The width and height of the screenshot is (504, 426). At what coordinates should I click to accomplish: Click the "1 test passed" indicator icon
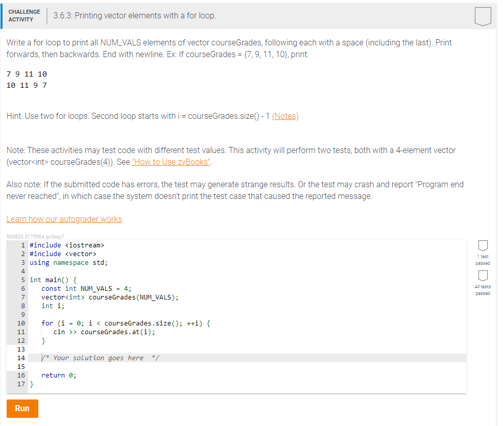483,245
